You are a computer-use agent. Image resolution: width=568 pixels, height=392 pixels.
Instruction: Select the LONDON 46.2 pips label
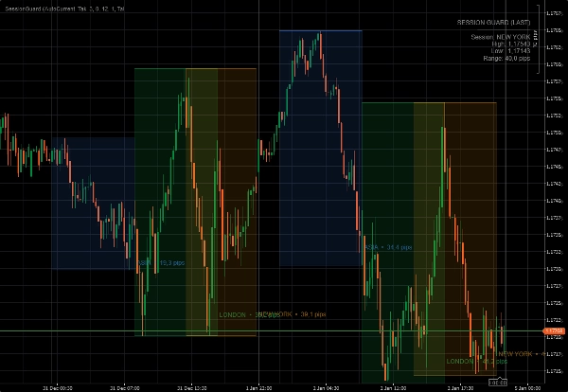[475, 361]
